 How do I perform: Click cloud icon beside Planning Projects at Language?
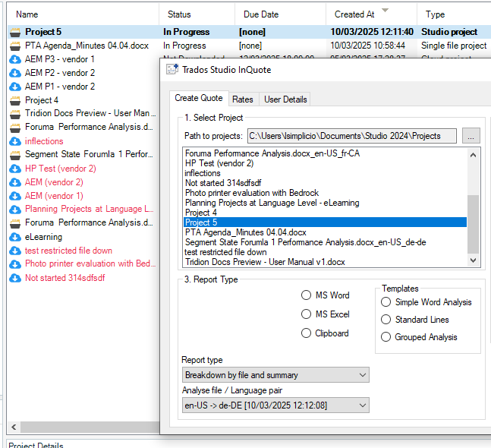coord(15,210)
